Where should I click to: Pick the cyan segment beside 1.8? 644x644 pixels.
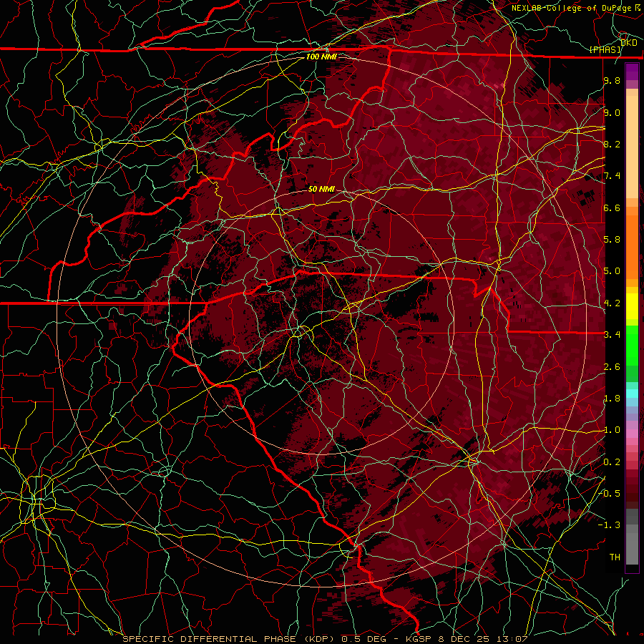click(x=632, y=394)
